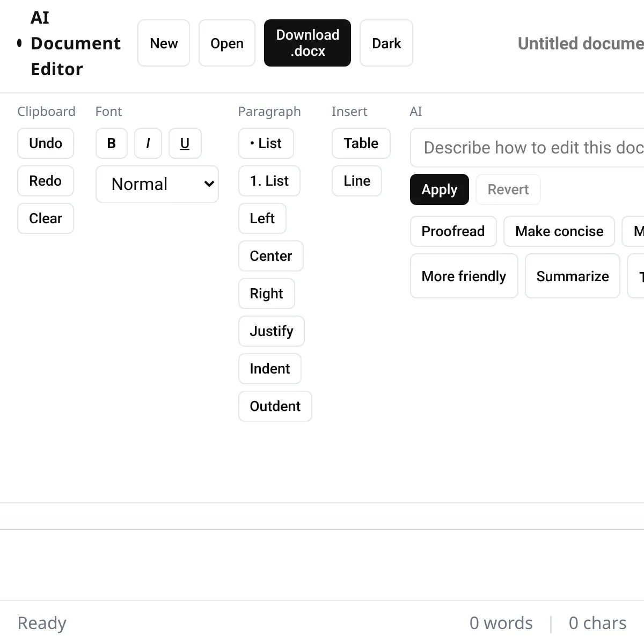Image resolution: width=644 pixels, height=644 pixels.
Task: Insert a Table
Action: coord(361,143)
